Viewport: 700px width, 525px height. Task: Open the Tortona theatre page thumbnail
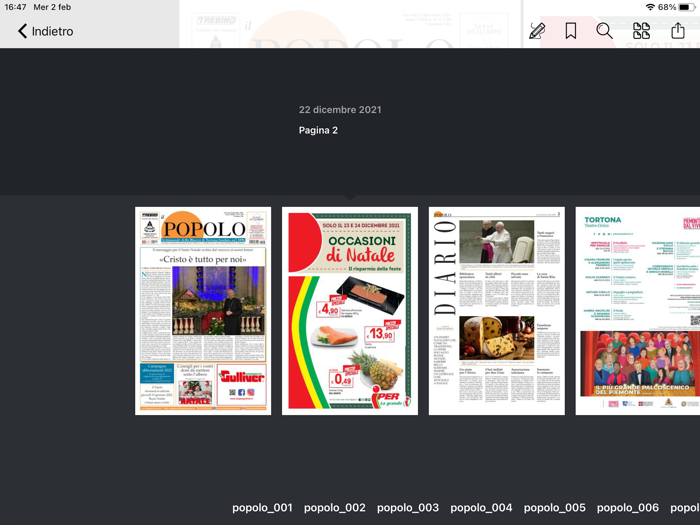[x=638, y=311]
